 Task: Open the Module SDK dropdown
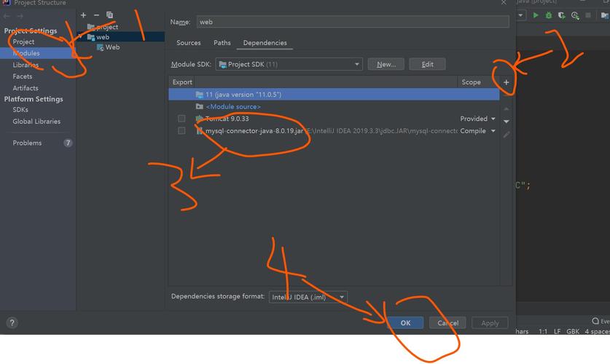tap(289, 64)
